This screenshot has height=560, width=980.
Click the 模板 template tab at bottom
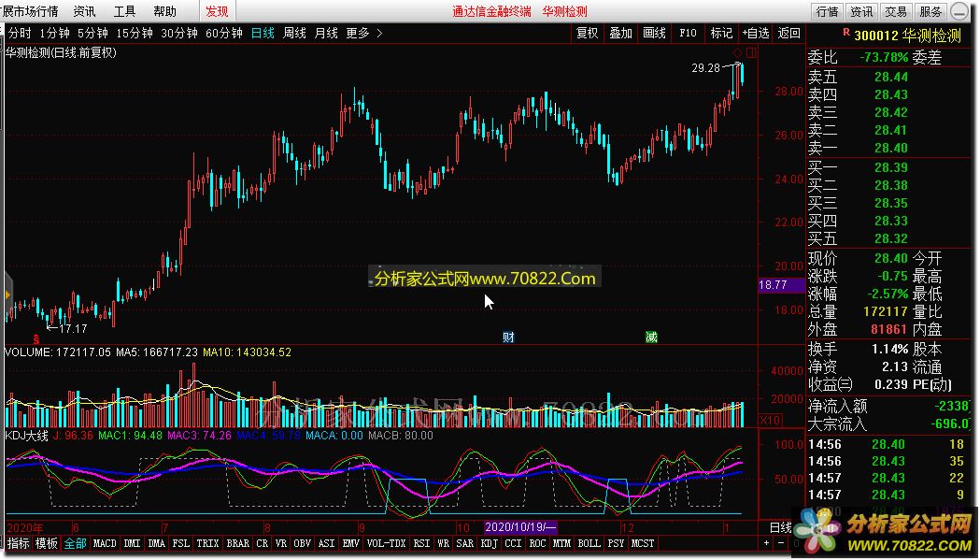(x=47, y=543)
